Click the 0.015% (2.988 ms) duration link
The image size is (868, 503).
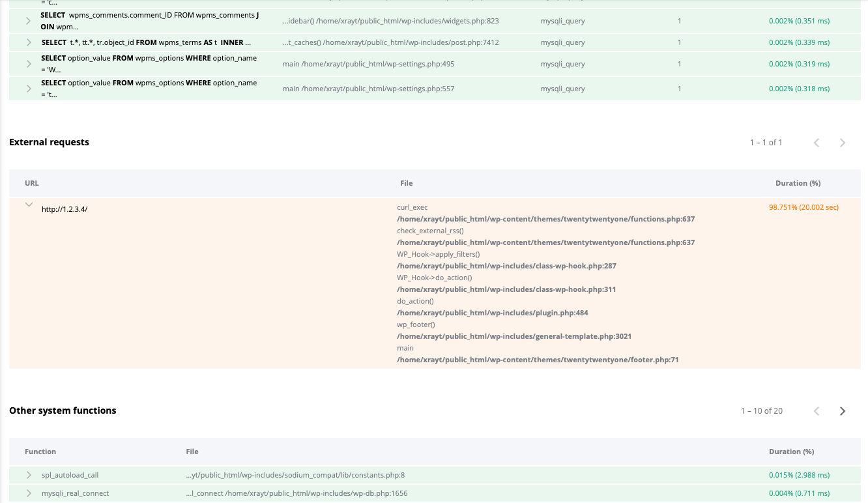pos(799,475)
